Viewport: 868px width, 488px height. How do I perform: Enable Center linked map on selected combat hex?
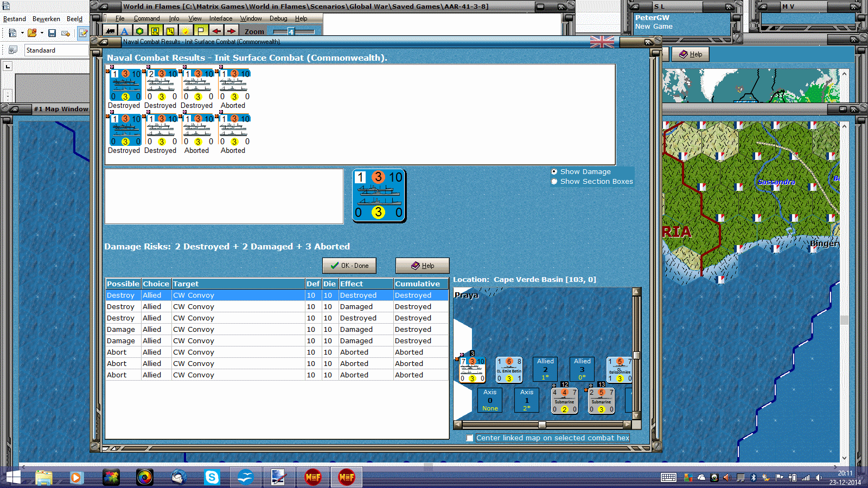[470, 438]
